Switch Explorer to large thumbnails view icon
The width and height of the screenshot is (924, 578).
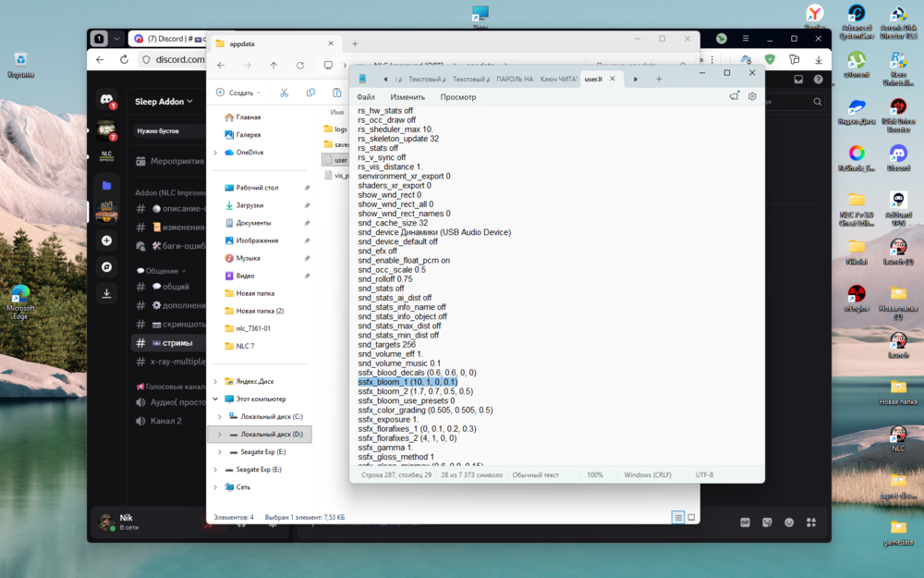[x=691, y=517]
